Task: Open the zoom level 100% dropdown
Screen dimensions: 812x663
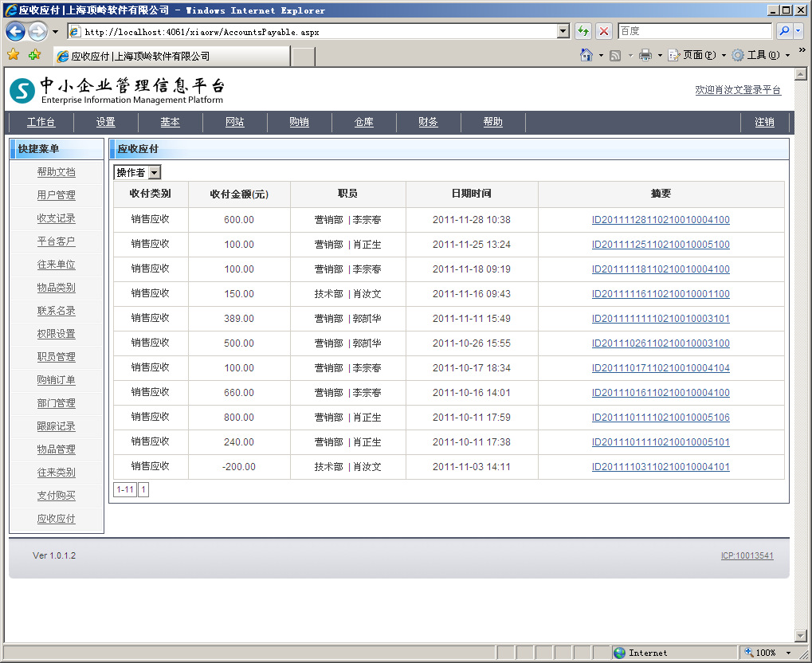Action: click(770, 653)
